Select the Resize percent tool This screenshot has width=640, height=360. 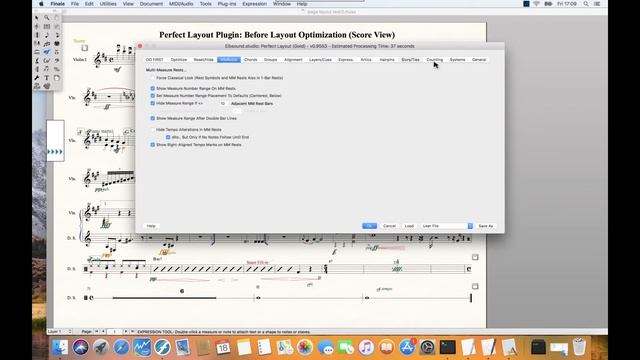pos(57,69)
